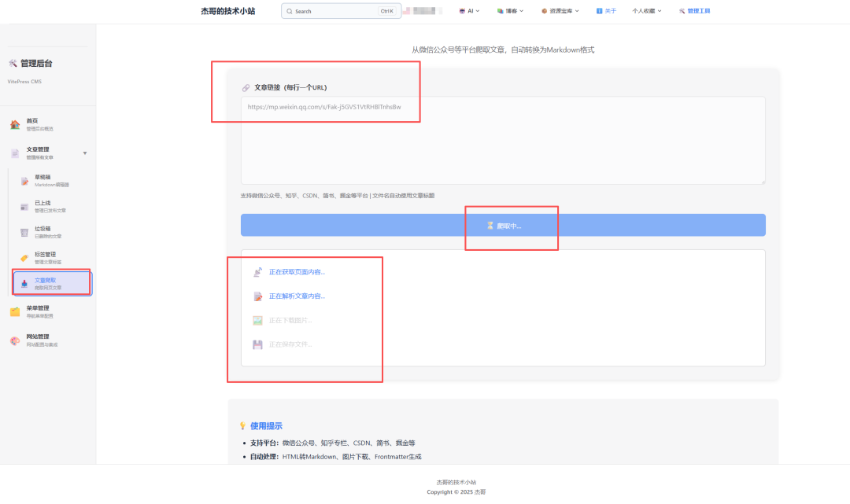The height and width of the screenshot is (504, 850).
Task: Expand the 资源宝库 dropdown menu
Action: [x=560, y=11]
